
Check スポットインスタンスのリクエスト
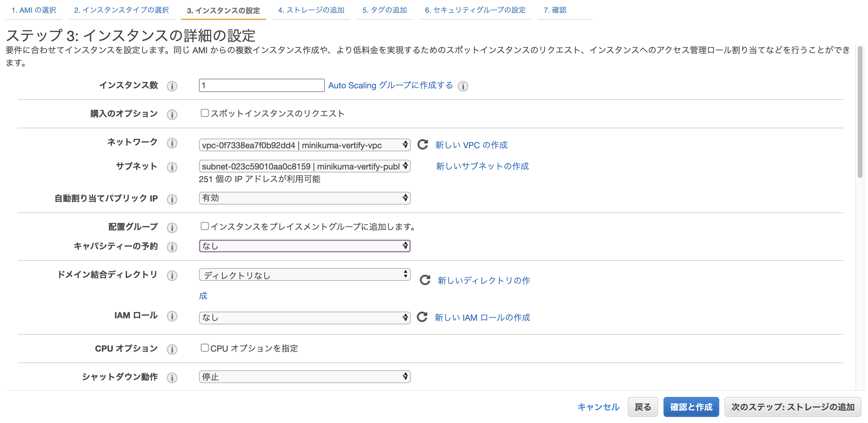(x=204, y=113)
